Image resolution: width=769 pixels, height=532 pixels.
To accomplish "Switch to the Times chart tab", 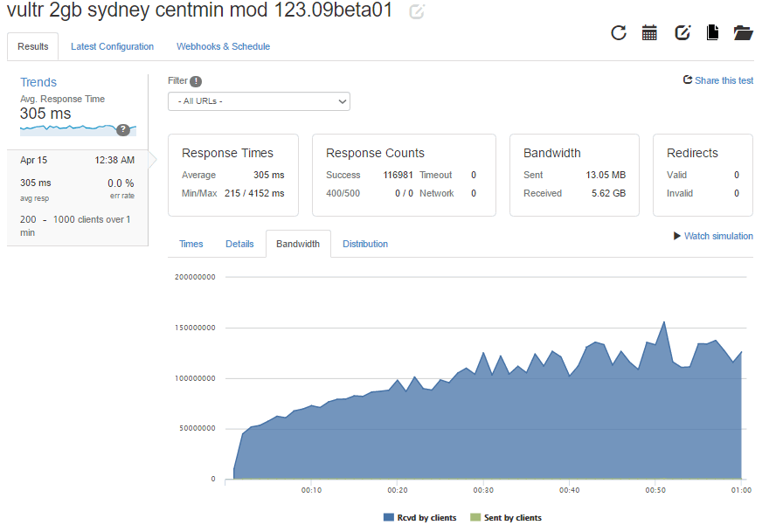I will pos(191,244).
